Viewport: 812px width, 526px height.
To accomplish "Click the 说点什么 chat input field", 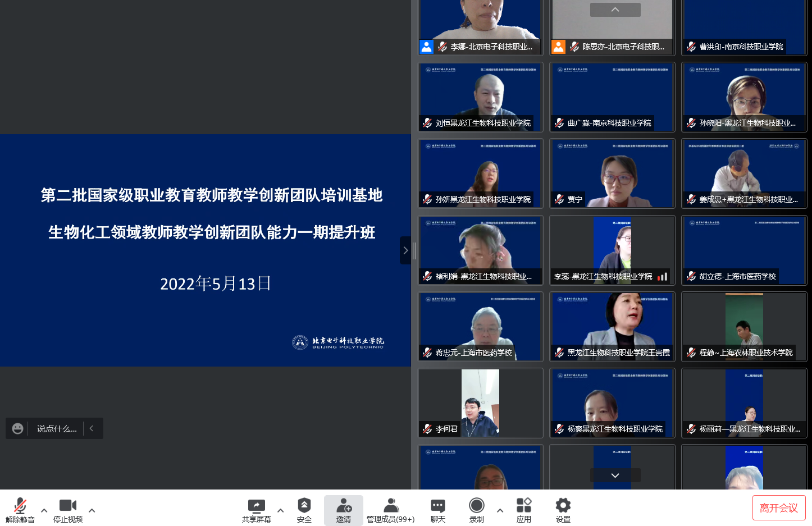I will click(57, 429).
